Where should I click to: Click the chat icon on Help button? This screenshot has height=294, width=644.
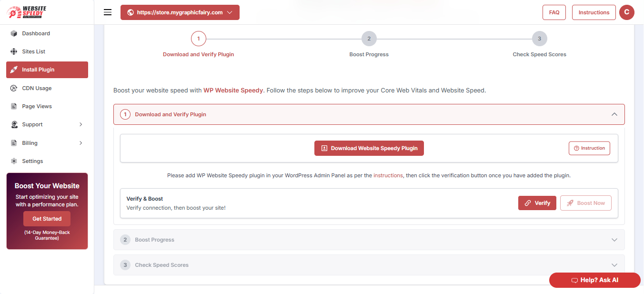click(x=574, y=280)
